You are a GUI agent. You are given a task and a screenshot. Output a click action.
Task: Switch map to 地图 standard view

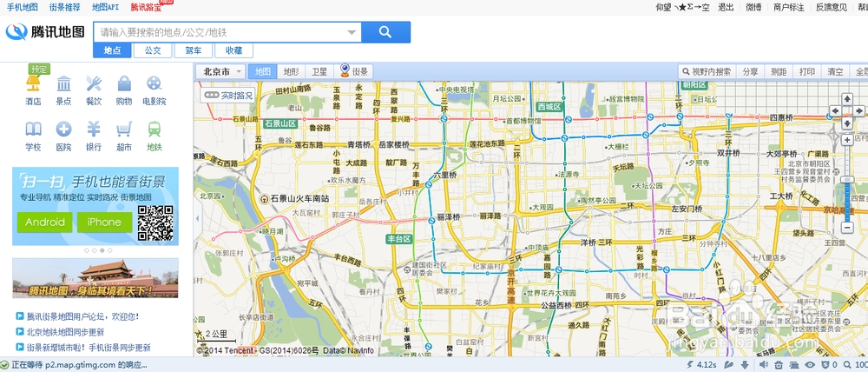pos(262,71)
